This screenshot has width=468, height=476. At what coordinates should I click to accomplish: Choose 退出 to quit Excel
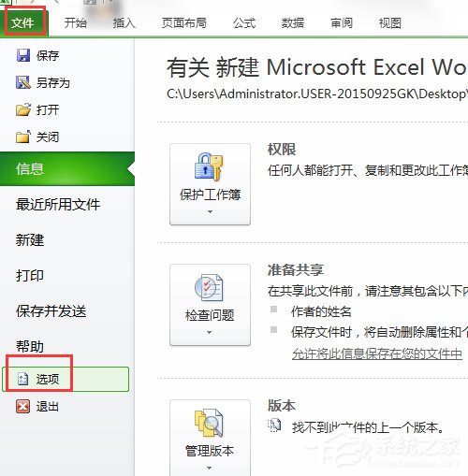48,407
